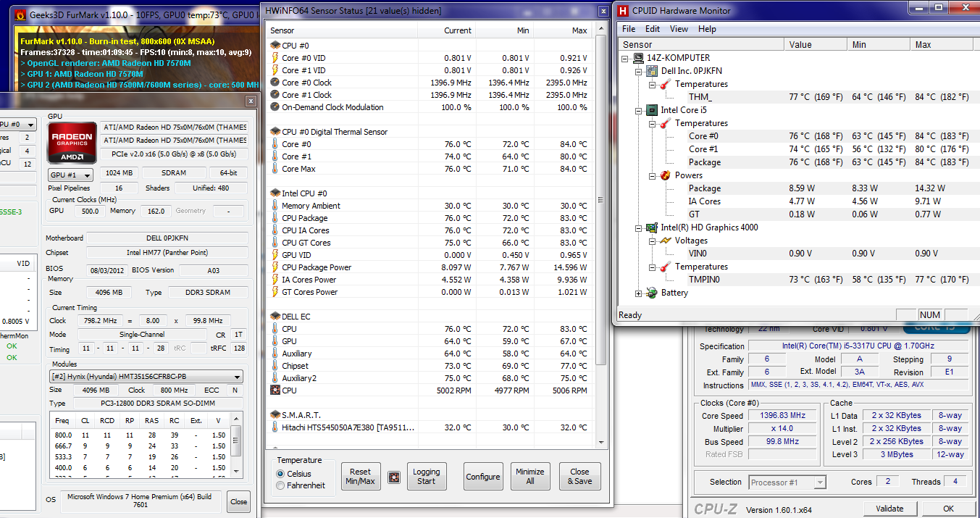Click the Current column header in HWiNFO
980x518 pixels.
tap(448, 30)
